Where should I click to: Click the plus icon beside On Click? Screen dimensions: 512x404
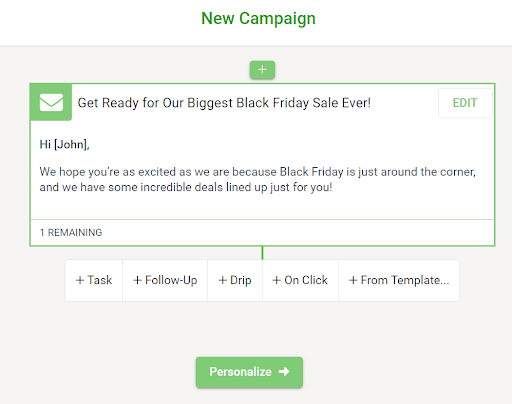[277, 280]
